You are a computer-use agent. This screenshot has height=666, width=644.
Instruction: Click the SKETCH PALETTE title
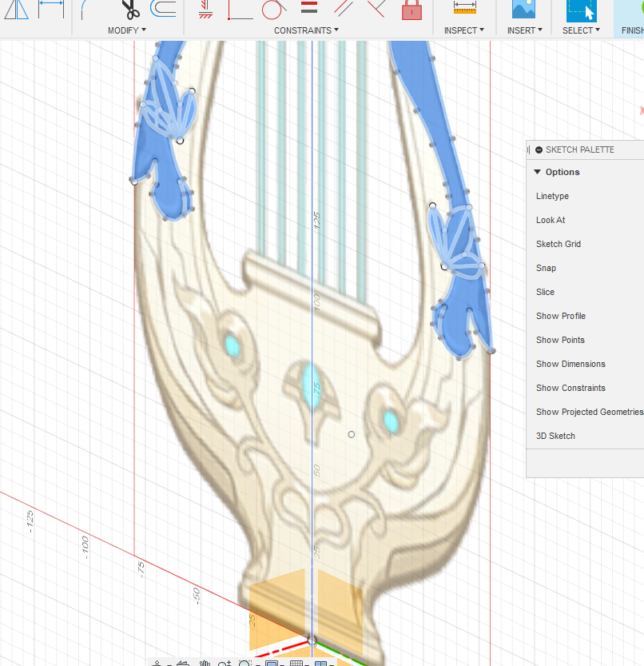coord(579,150)
